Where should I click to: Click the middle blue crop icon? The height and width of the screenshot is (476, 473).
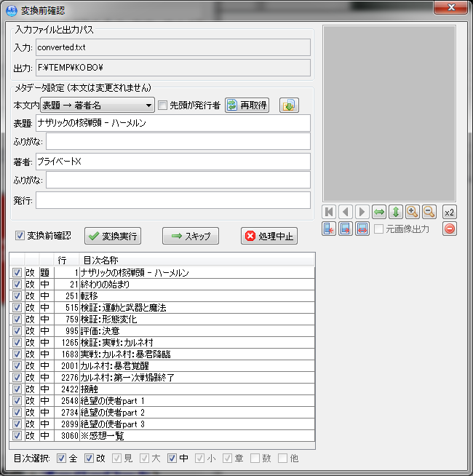coord(346,229)
